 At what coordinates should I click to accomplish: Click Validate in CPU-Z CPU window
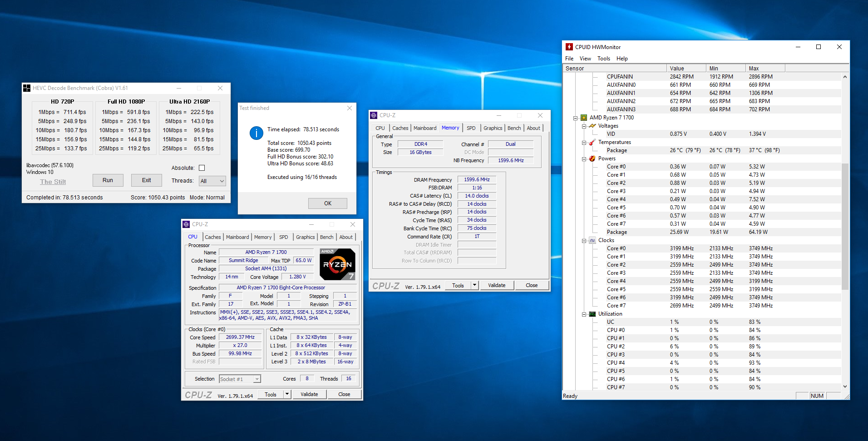(309, 394)
